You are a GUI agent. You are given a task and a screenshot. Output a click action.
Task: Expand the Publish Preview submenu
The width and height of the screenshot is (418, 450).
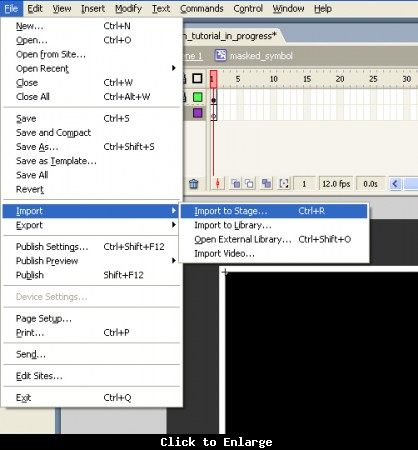pos(91,261)
